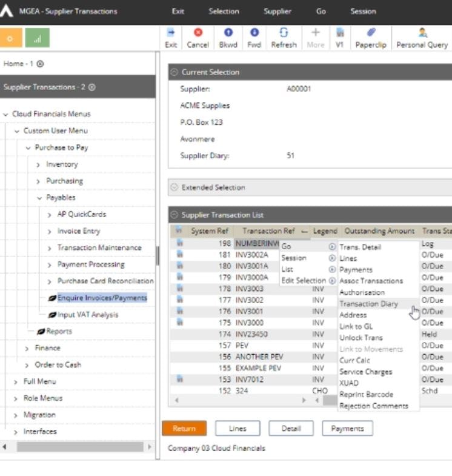Collapse the Custom User Menu node

[17, 131]
